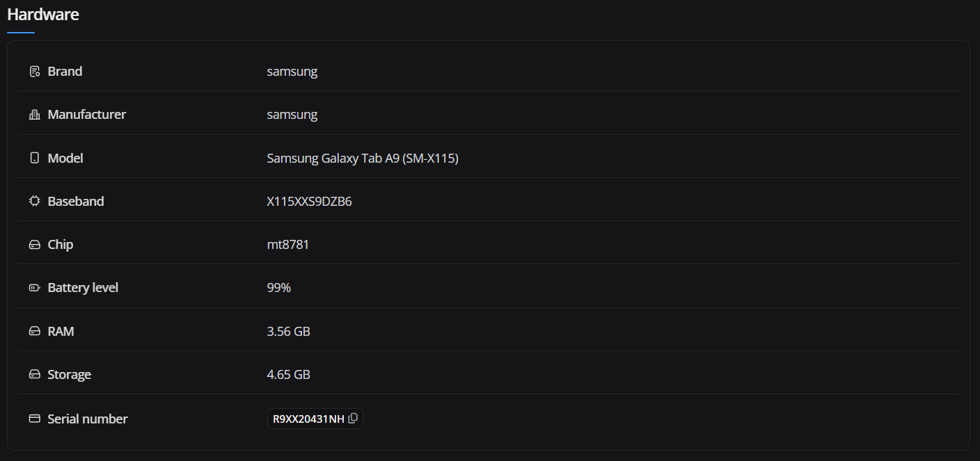Viewport: 980px width, 461px height.
Task: Click the Serial number card icon
Action: pos(35,419)
